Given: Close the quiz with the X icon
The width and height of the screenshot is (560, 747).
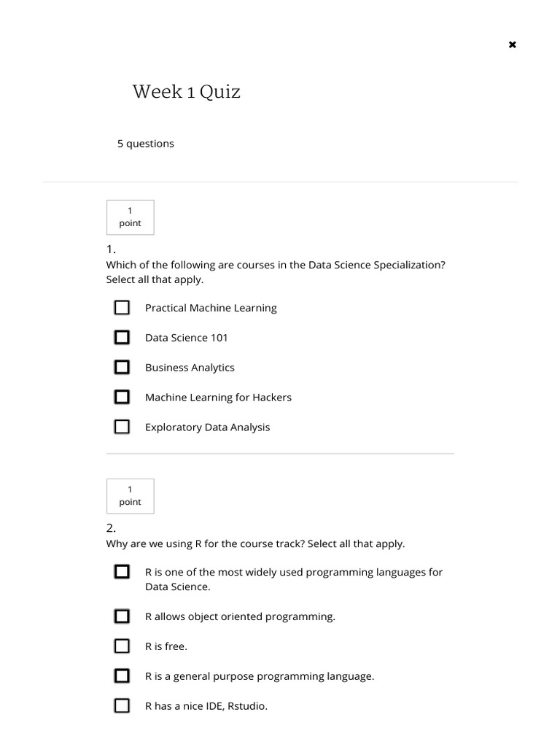Looking at the screenshot, I should coord(512,44).
